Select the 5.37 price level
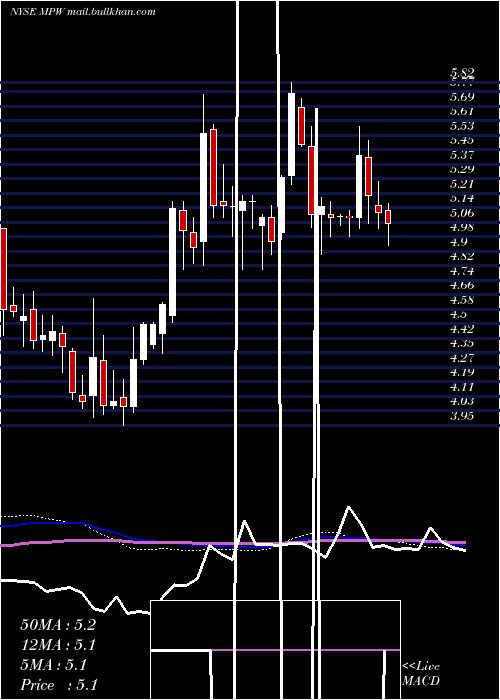 coord(462,155)
